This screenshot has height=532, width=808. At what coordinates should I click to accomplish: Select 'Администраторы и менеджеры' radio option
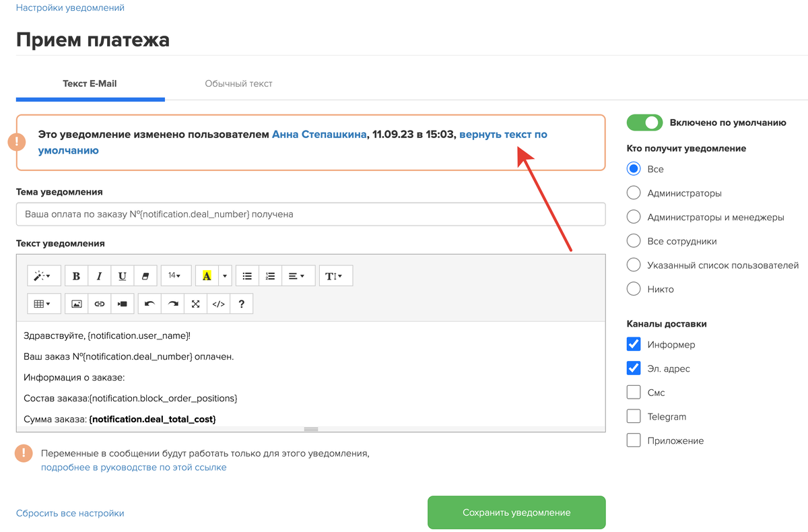634,218
